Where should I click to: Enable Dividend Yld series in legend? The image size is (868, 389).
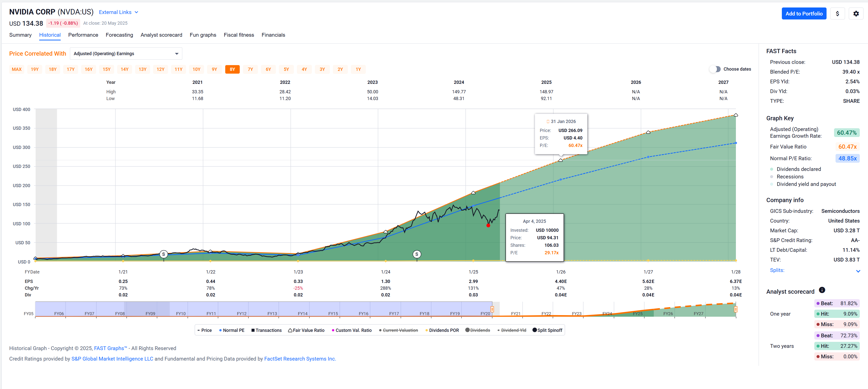coord(512,330)
